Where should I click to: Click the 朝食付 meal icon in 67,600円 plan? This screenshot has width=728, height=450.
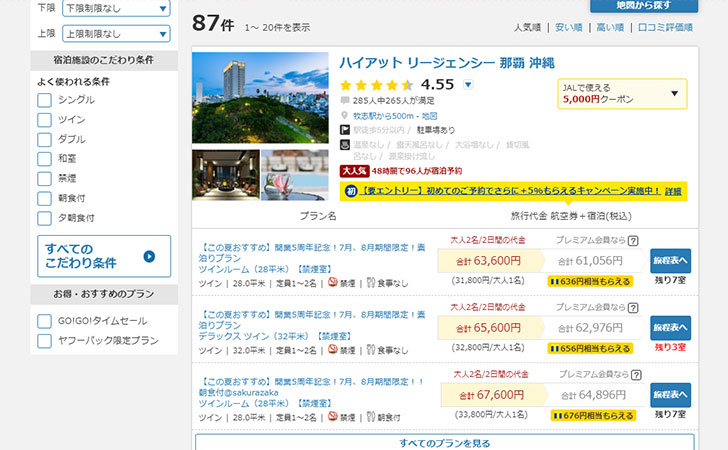[x=370, y=417]
